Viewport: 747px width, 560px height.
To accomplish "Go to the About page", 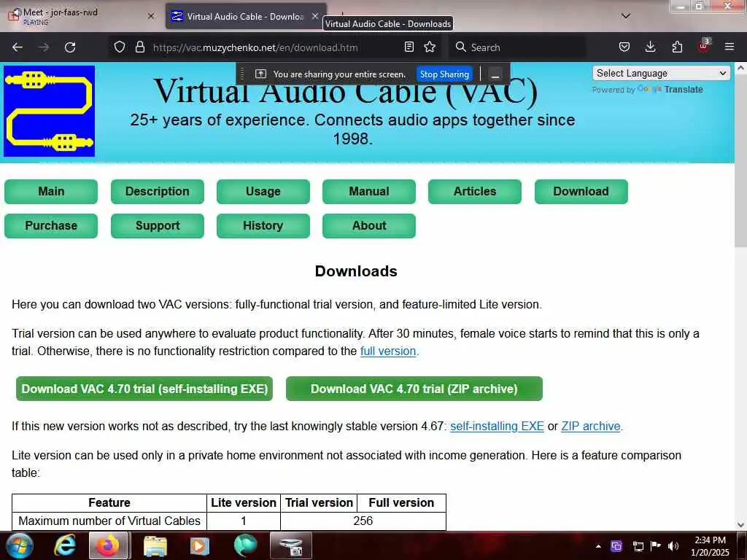I will point(368,226).
